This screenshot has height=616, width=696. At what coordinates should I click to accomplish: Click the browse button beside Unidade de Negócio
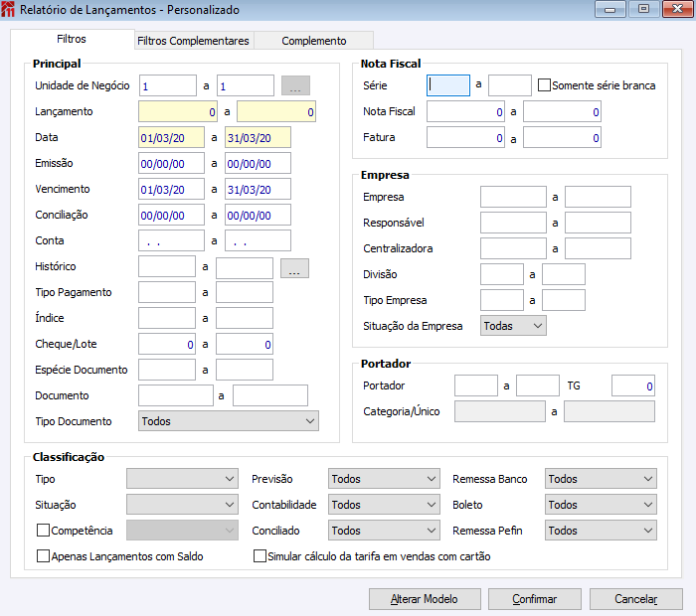295,85
